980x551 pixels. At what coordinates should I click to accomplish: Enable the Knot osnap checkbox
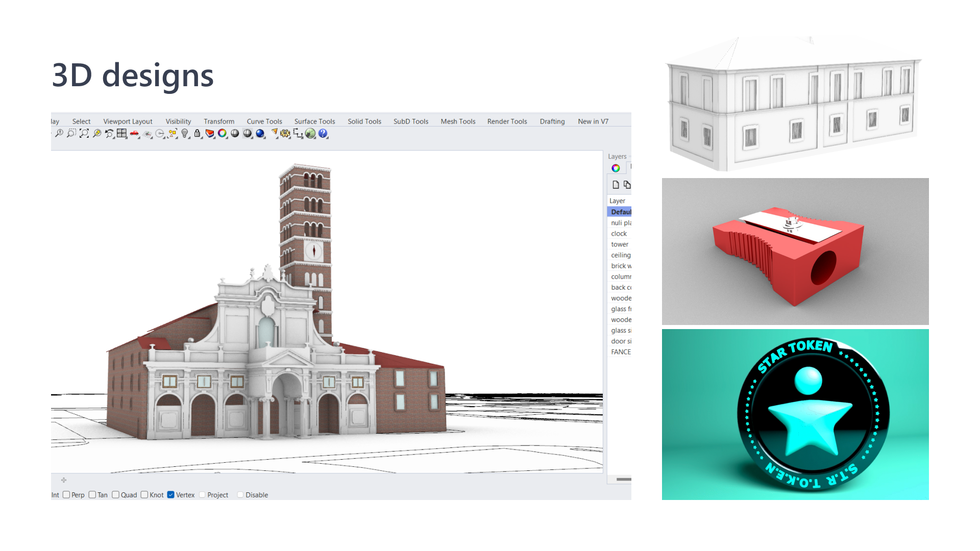coord(144,495)
